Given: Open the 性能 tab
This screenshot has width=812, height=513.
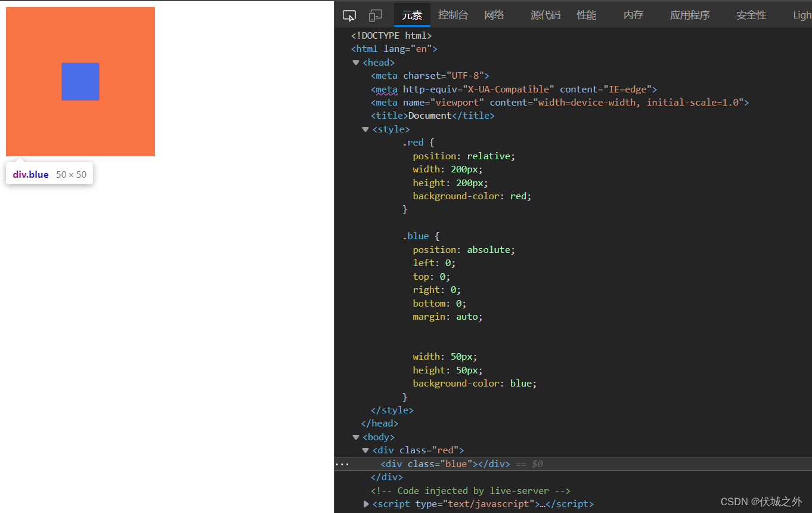Looking at the screenshot, I should coord(587,15).
